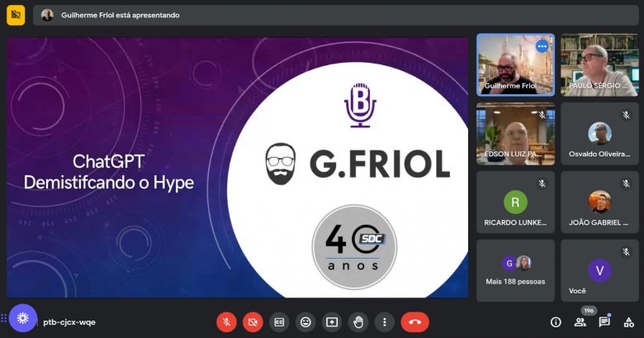Click the meeting code ptb-cjcx-wqe
The image size is (644, 338).
[x=69, y=322]
